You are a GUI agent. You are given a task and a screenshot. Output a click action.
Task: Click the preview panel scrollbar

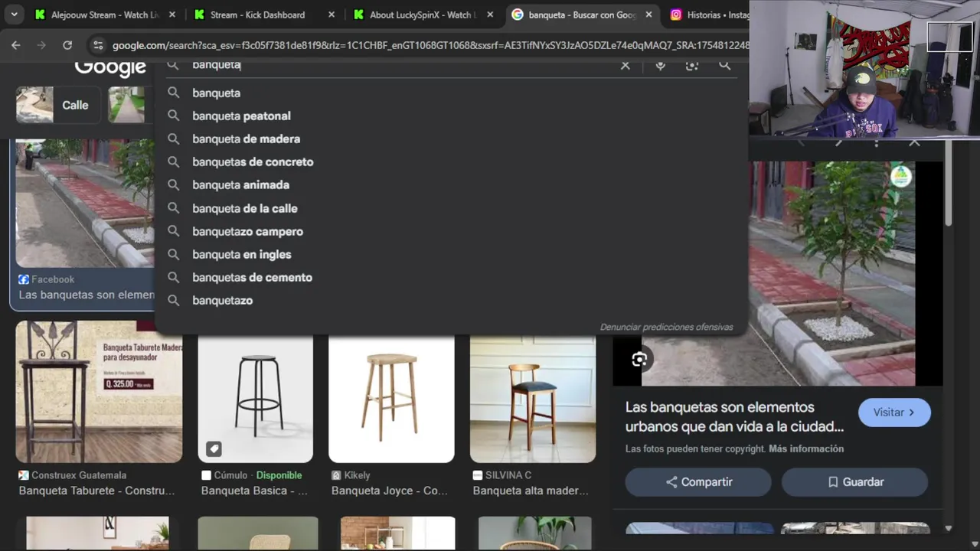click(x=949, y=184)
